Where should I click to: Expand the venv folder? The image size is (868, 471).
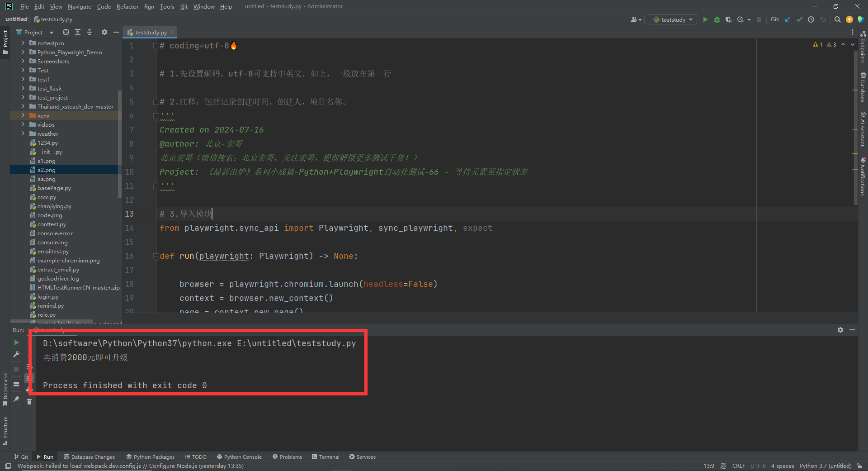click(x=23, y=115)
